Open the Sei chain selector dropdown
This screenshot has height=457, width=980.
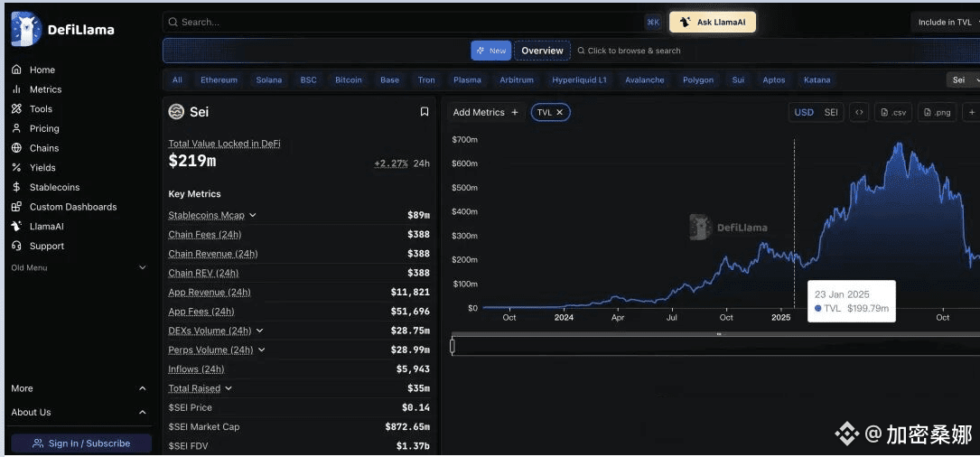coord(963,80)
